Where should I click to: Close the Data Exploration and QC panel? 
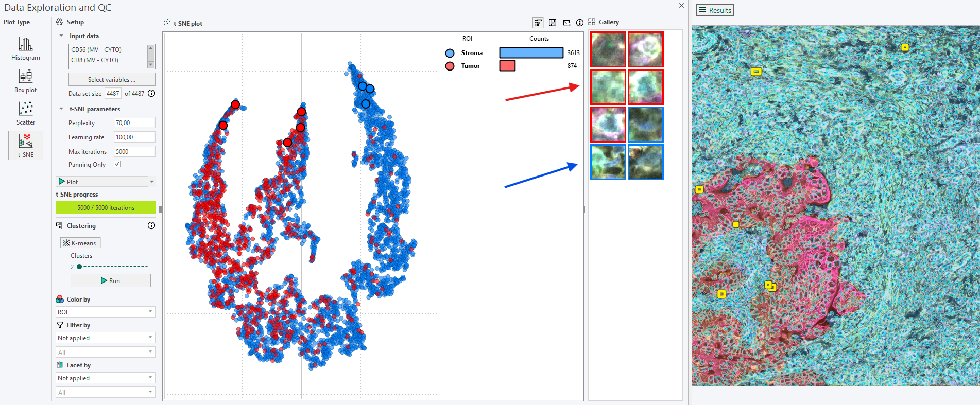coord(681,6)
